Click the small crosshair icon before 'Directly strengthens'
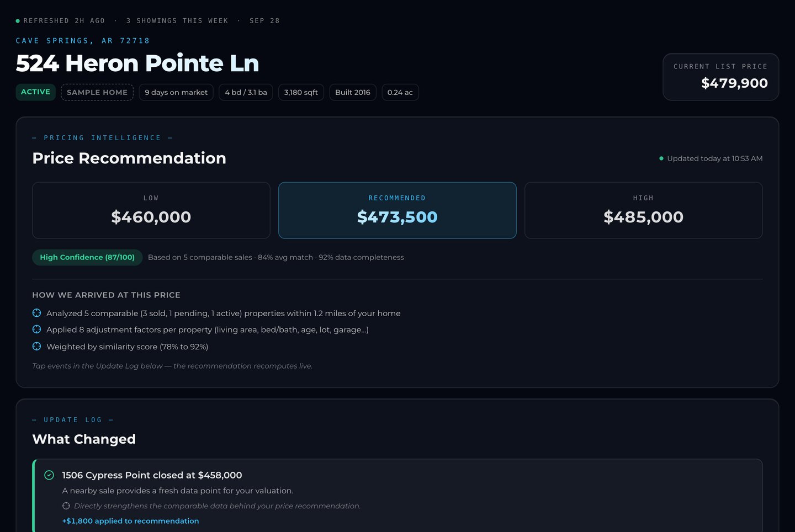The width and height of the screenshot is (795, 532). (66, 506)
